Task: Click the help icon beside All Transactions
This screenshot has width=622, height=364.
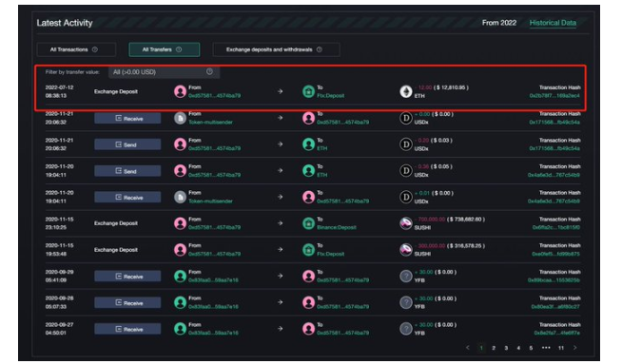Action: [x=95, y=49]
